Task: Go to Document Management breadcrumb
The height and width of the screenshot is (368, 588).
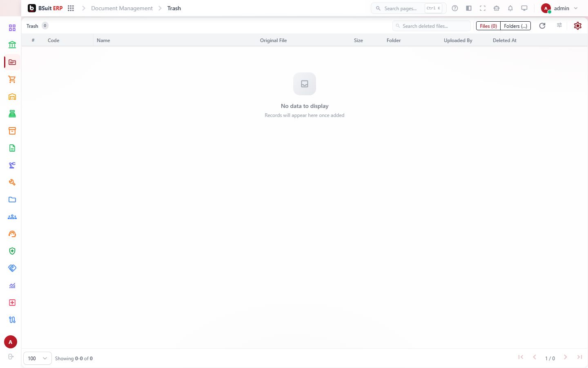Action: (x=122, y=8)
